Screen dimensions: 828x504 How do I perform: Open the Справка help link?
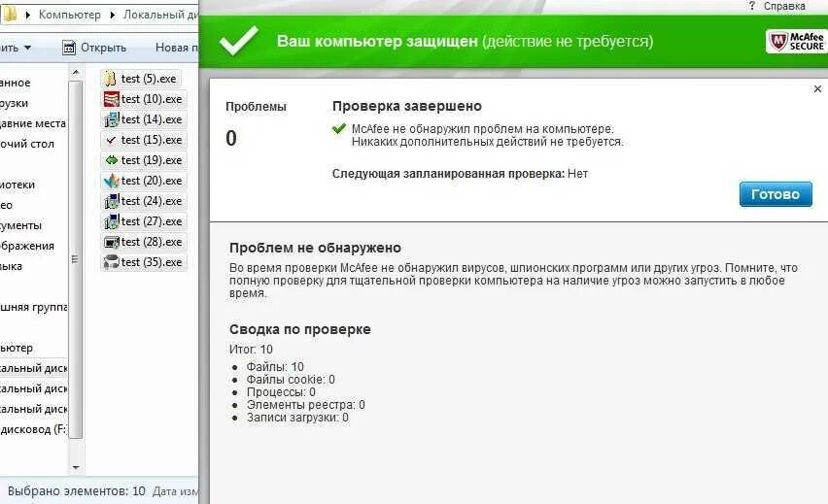point(784,6)
